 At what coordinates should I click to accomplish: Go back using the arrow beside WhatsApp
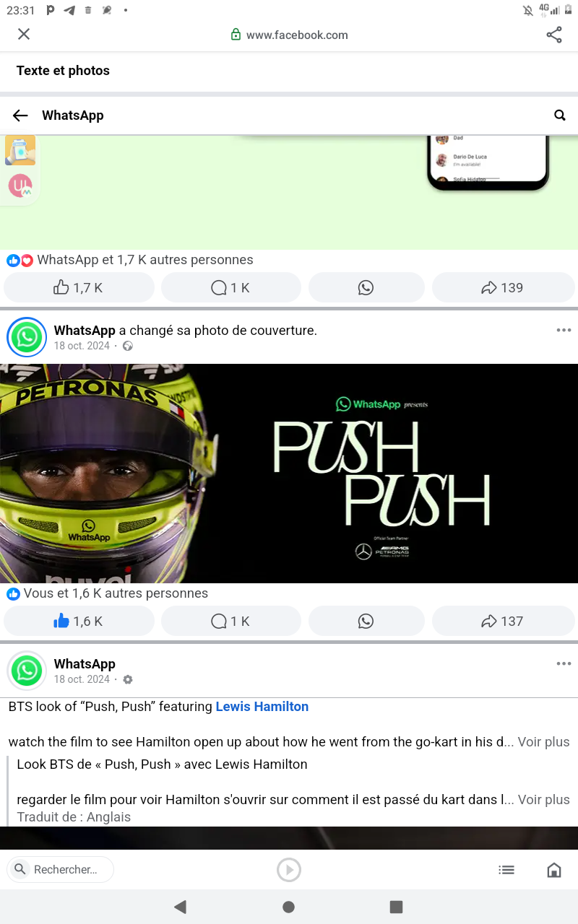[x=20, y=115]
